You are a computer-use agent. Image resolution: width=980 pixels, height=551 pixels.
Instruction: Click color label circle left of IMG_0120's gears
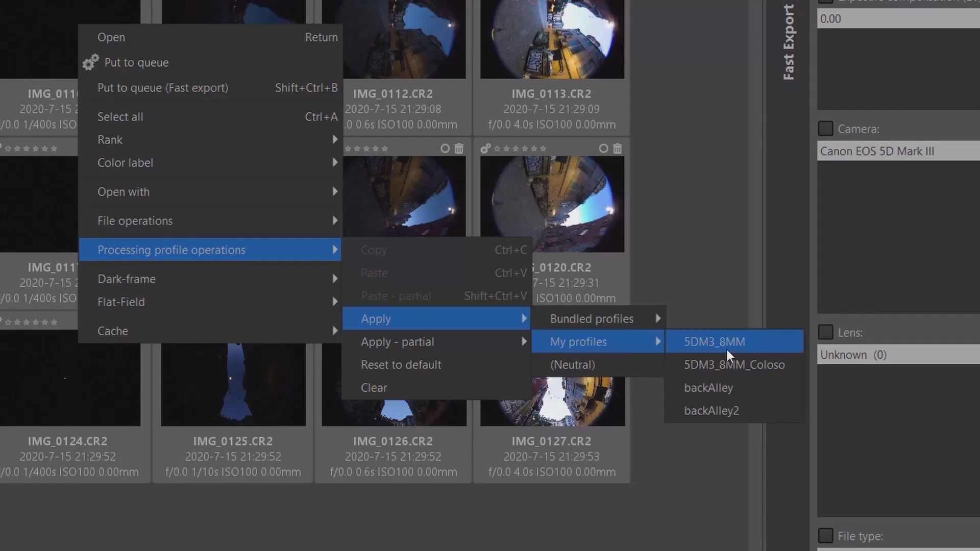pyautogui.click(x=445, y=148)
